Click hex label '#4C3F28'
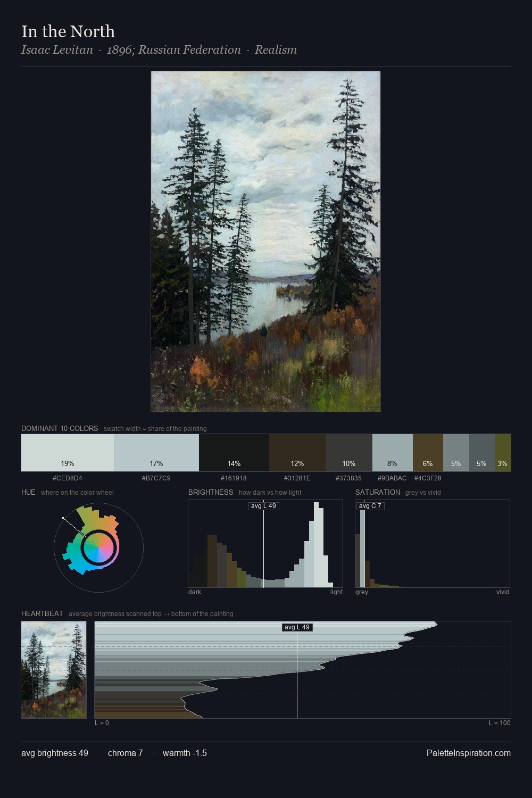 tap(428, 478)
